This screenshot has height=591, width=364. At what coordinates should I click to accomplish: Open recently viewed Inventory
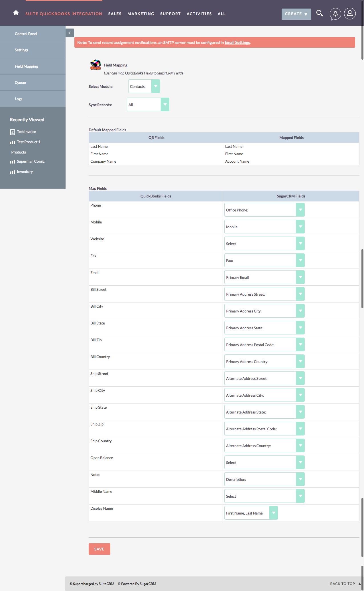25,172
